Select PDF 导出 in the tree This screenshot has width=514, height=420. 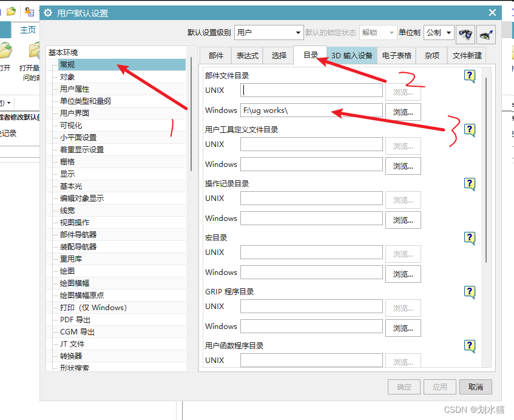click(x=75, y=320)
